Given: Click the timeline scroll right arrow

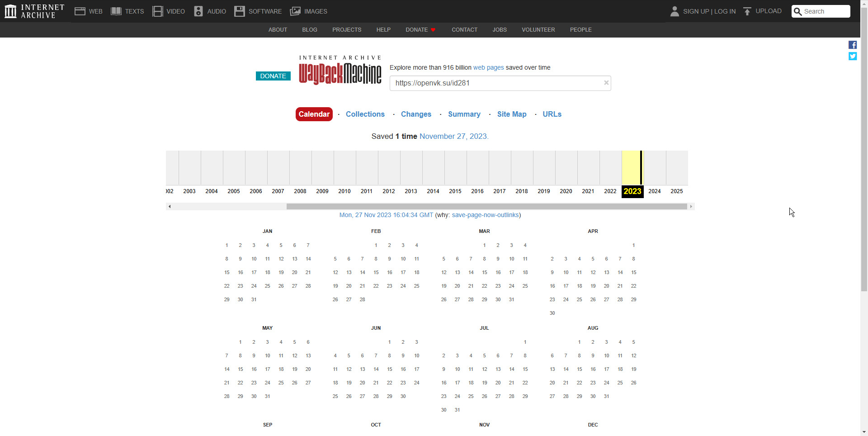Looking at the screenshot, I should (x=691, y=207).
